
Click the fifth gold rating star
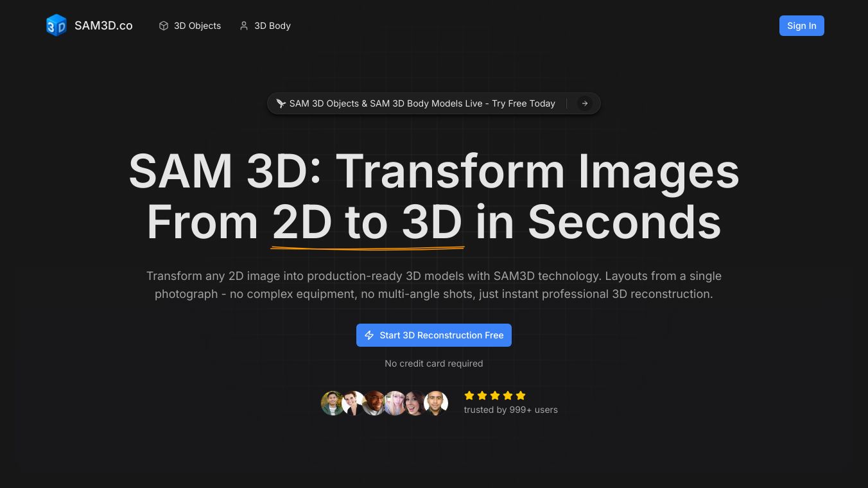coord(521,396)
